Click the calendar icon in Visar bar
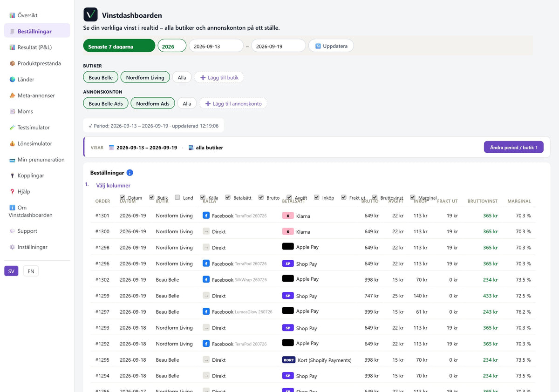This screenshot has height=392, width=559. pyautogui.click(x=111, y=148)
